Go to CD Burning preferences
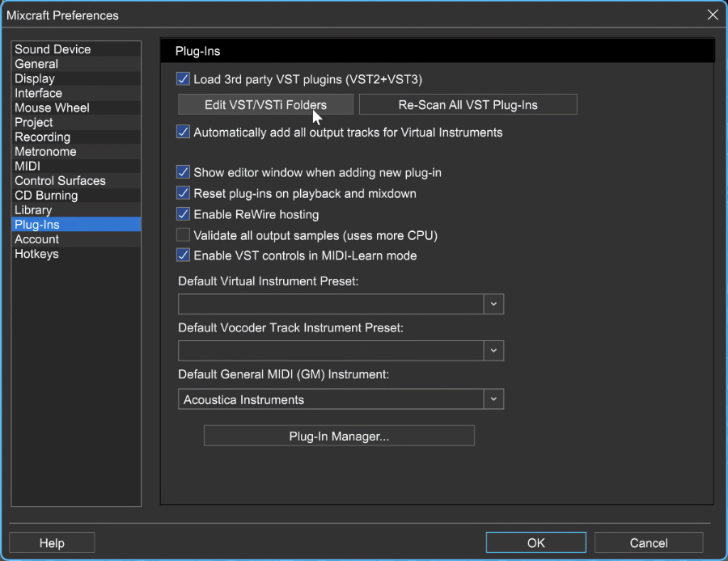Viewport: 728px width, 561px height. point(76,196)
